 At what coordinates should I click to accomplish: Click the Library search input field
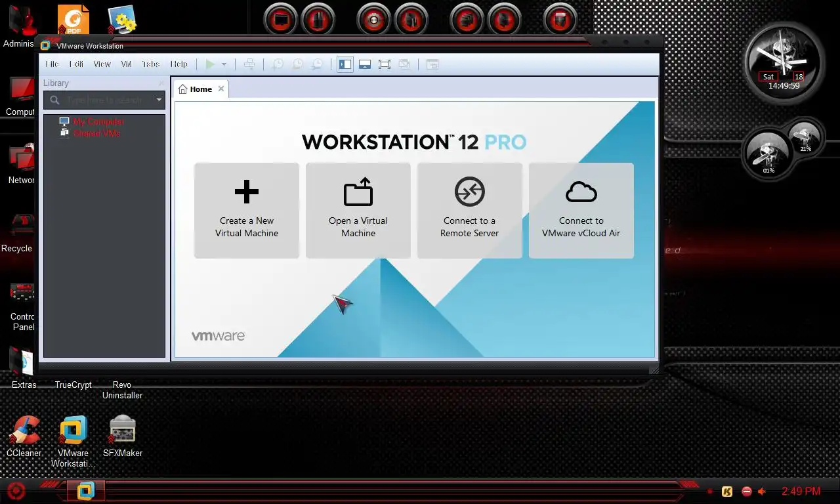coord(105,100)
